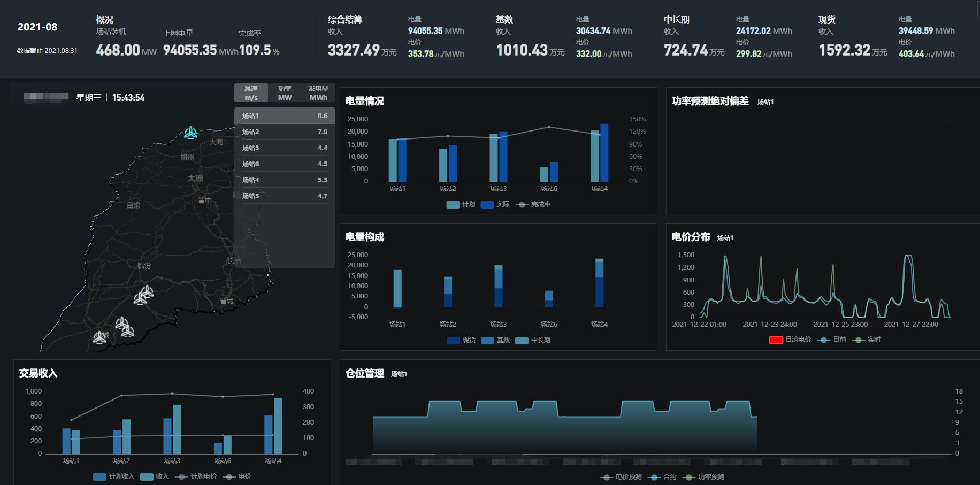Viewport: 980px width, 485px height.
Task: Switch to the 功率 MW tab
Action: tap(285, 93)
